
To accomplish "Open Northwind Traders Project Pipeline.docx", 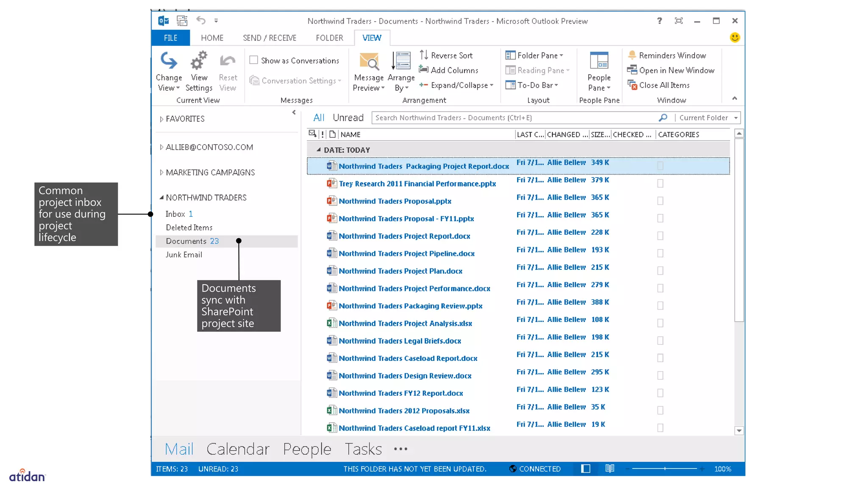I will point(406,253).
